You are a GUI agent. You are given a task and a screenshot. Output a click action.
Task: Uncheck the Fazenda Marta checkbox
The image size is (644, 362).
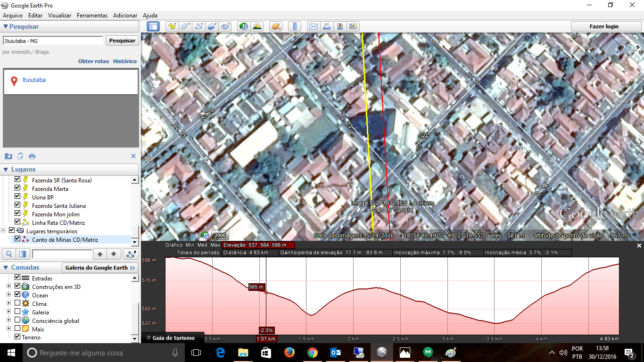pyautogui.click(x=17, y=189)
